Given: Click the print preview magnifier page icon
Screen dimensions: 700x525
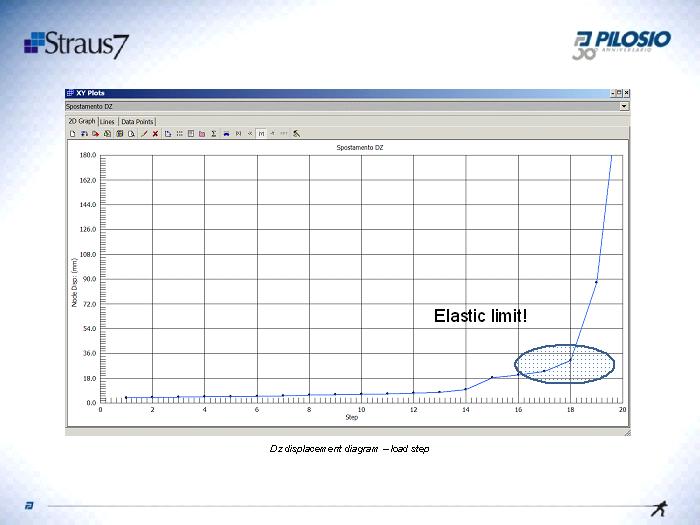Looking at the screenshot, I should pos(131,133).
